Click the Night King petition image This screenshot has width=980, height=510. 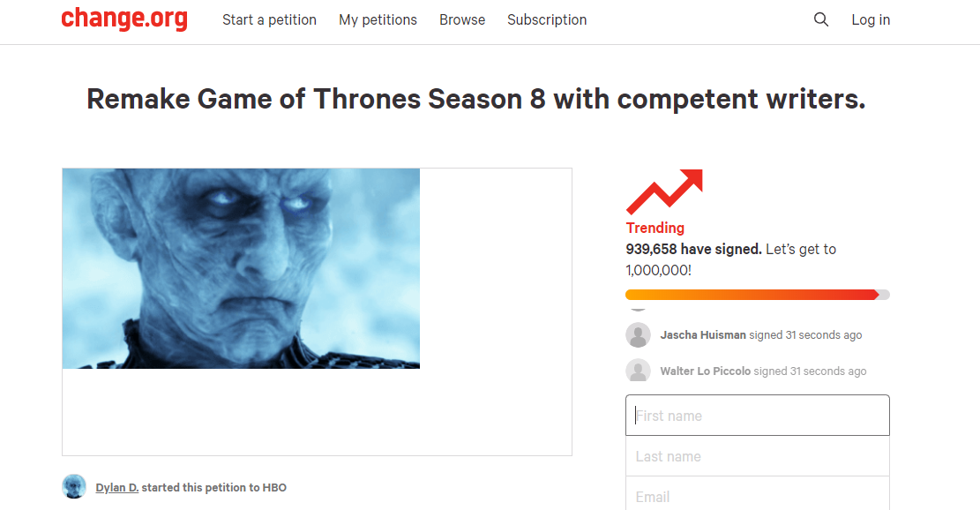click(241, 268)
